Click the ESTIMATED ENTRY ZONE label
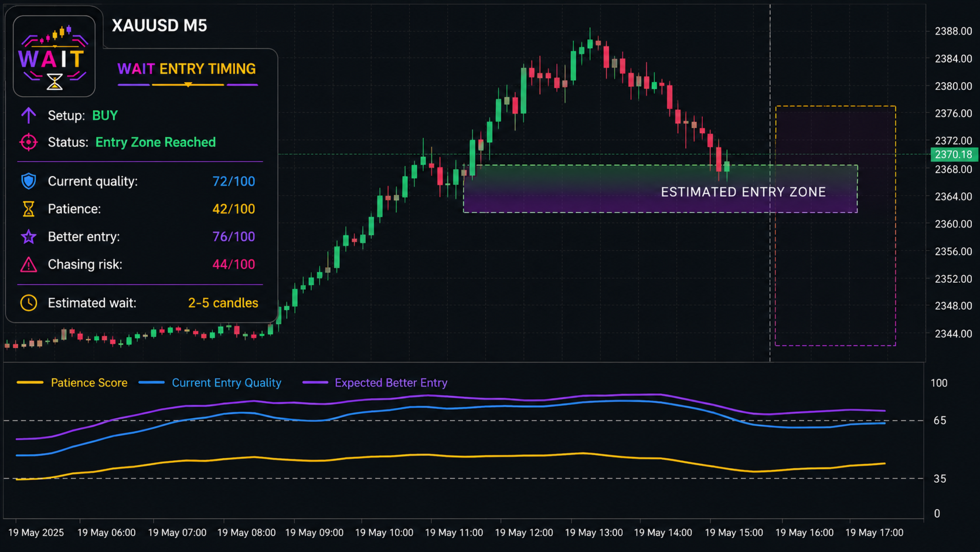This screenshot has width=980, height=552. coord(743,192)
